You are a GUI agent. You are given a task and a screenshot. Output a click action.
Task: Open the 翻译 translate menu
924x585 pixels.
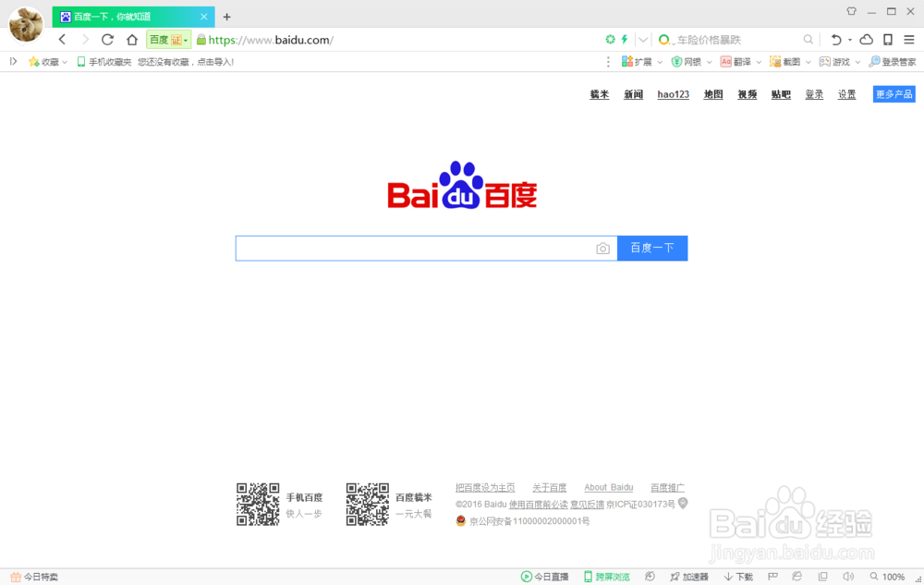(741, 61)
